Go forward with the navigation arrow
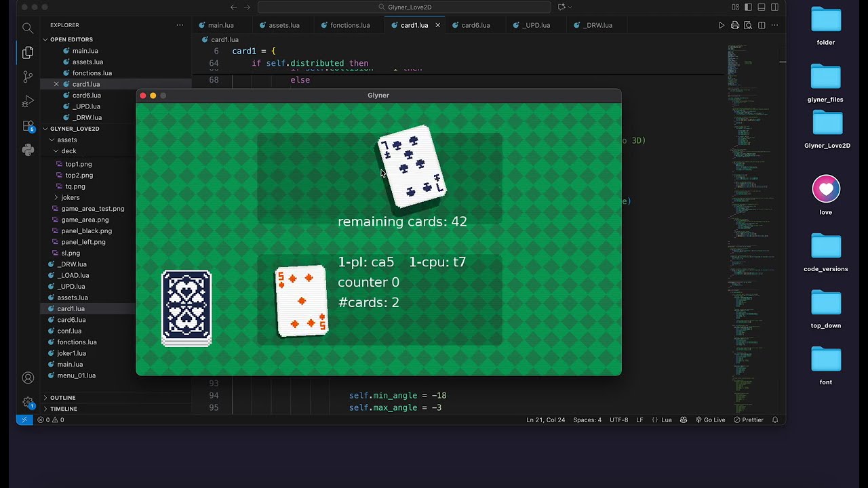 (x=247, y=7)
